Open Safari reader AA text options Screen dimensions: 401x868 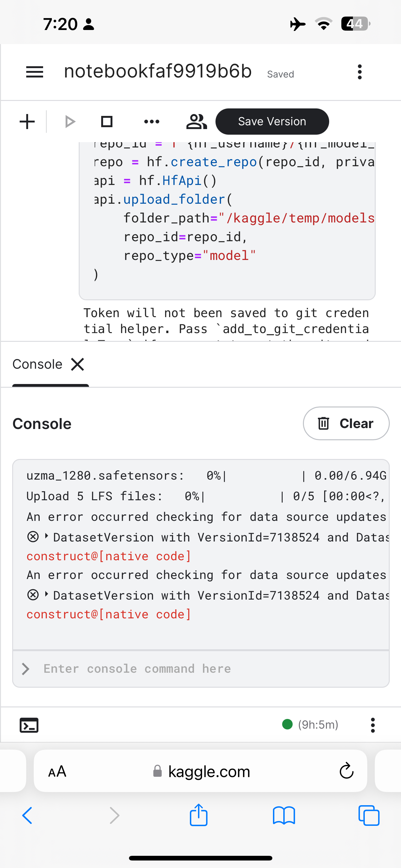tap(57, 771)
